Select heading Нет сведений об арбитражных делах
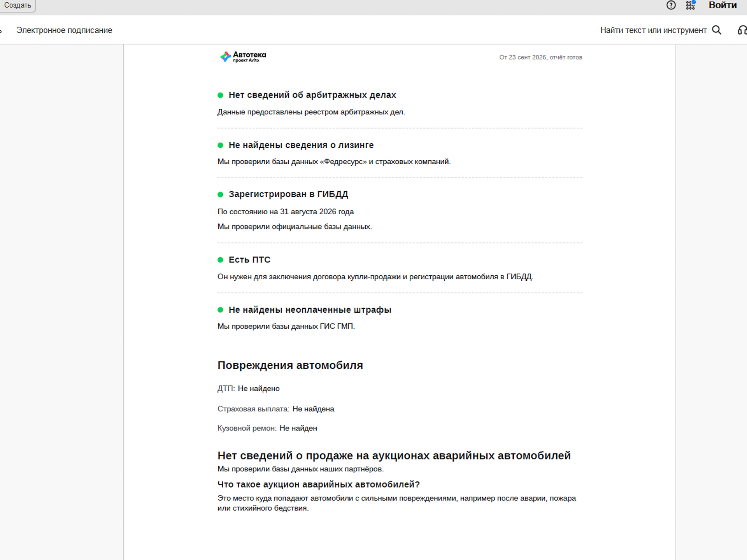 (x=312, y=95)
